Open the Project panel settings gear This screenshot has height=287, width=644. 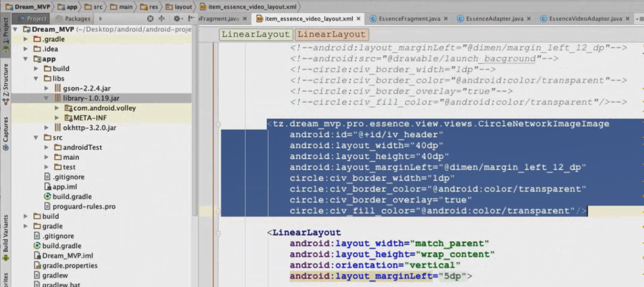(177, 19)
